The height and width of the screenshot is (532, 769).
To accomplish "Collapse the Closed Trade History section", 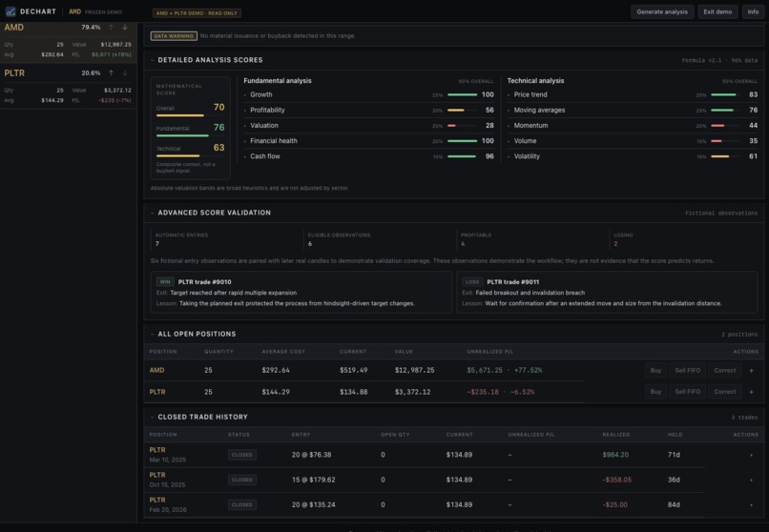I will pyautogui.click(x=152, y=417).
